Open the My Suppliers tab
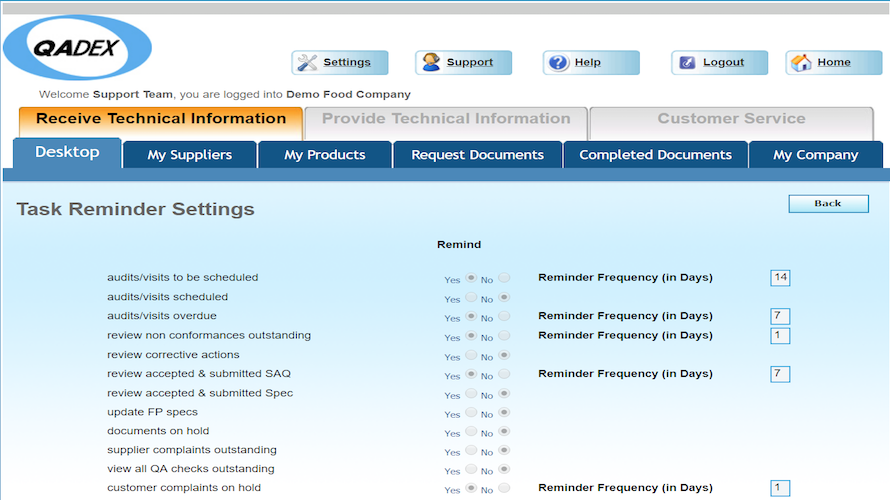Screen dimensions: 890x500 click(x=190, y=155)
